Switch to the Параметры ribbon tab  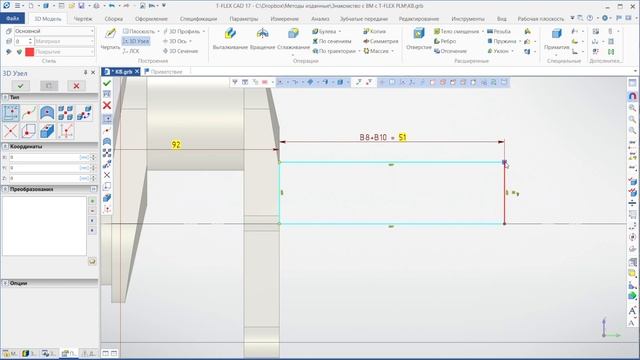tap(244, 19)
